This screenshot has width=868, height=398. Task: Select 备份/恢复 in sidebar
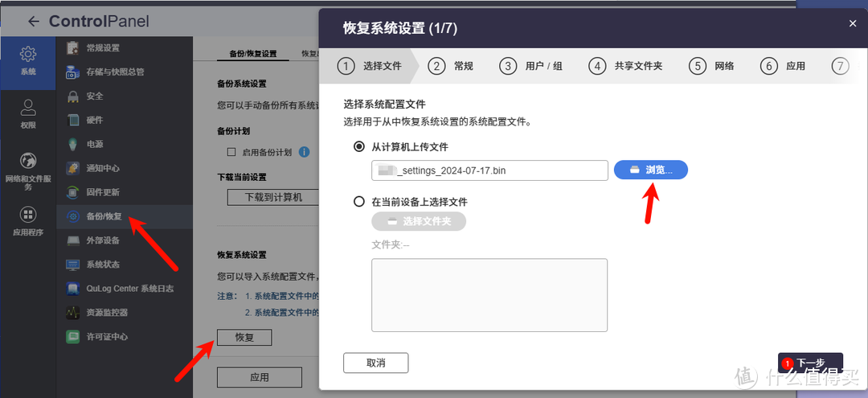point(125,216)
